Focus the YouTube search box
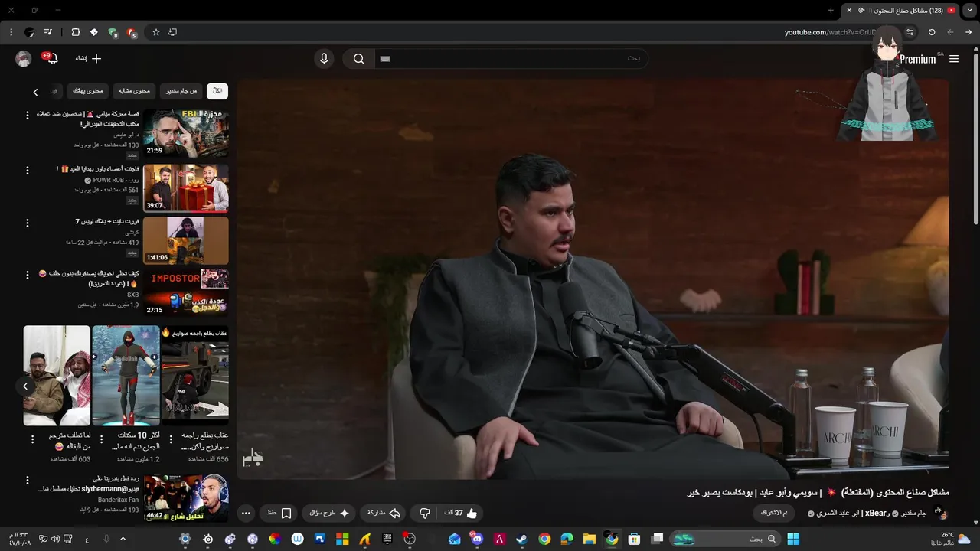This screenshot has height=551, width=980. point(511,59)
